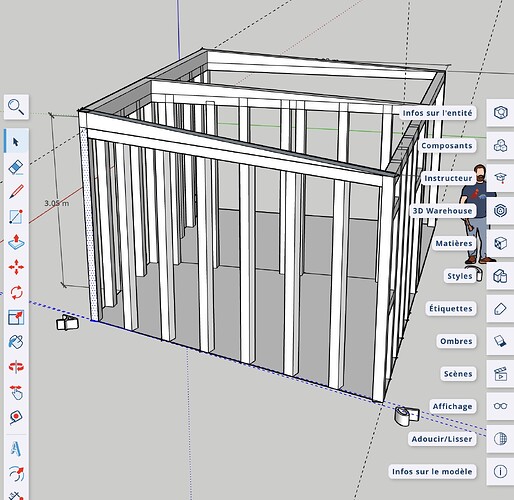Open the Tags label-shaped icon
Image resolution: width=514 pixels, height=500 pixels.
coord(500,308)
